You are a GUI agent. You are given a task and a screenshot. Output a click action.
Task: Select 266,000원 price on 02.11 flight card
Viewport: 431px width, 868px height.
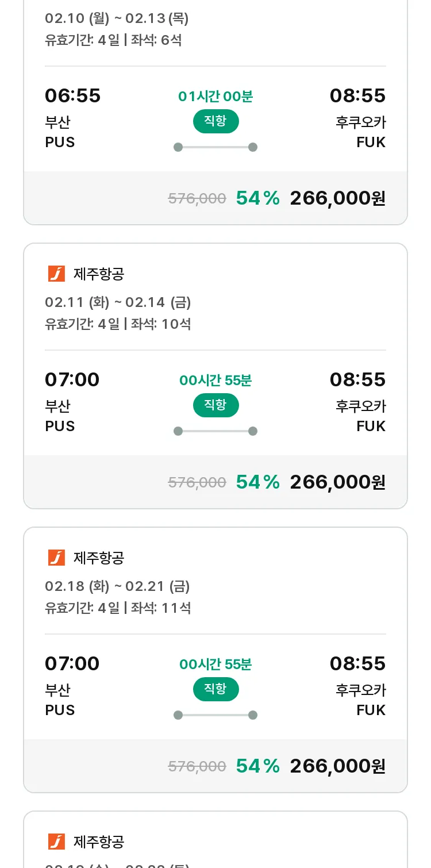(337, 482)
